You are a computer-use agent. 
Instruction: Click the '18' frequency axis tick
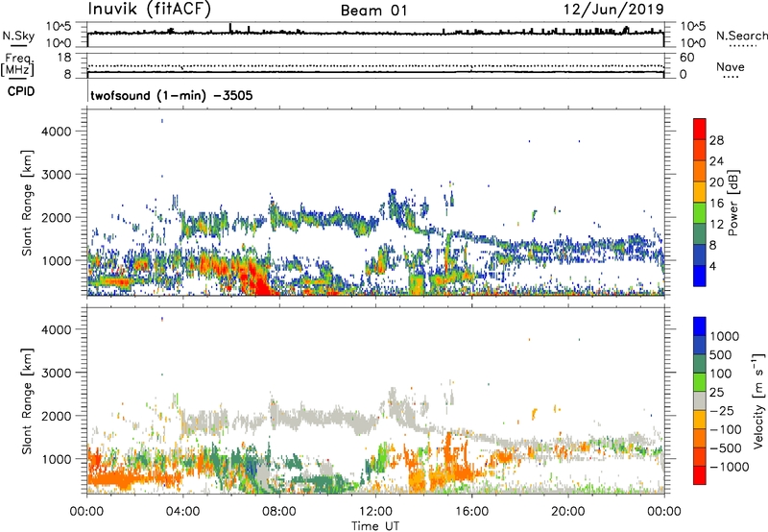tap(64, 58)
